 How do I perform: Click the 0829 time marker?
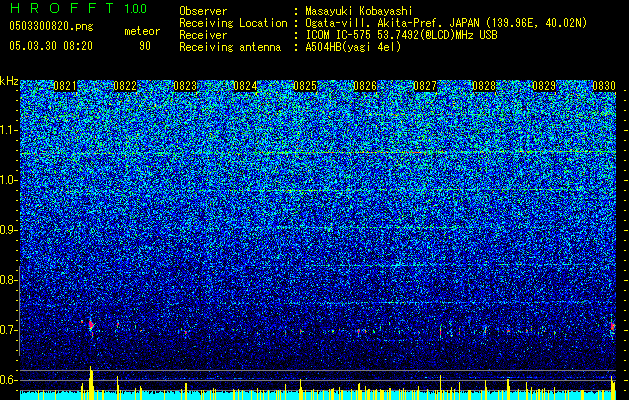544,86
